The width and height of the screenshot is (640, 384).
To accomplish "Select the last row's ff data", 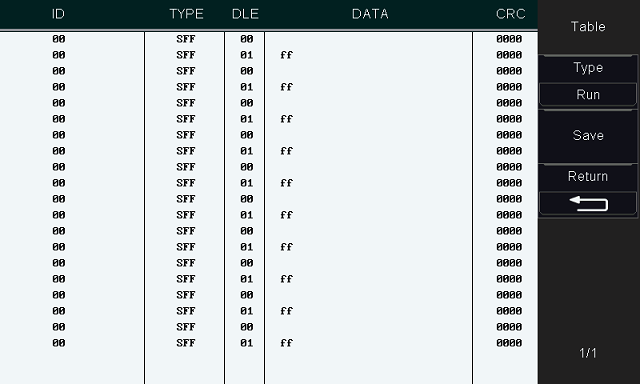I will coord(287,343).
